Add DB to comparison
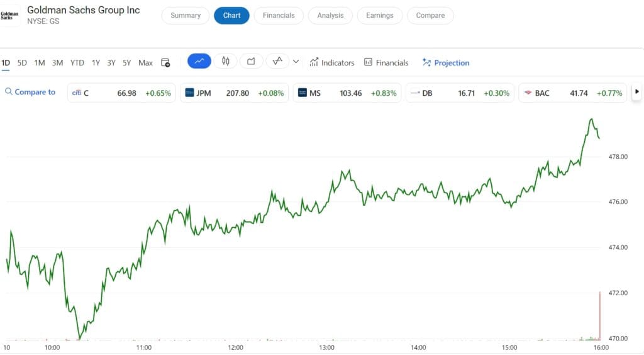The width and height of the screenshot is (644, 355). [460, 93]
